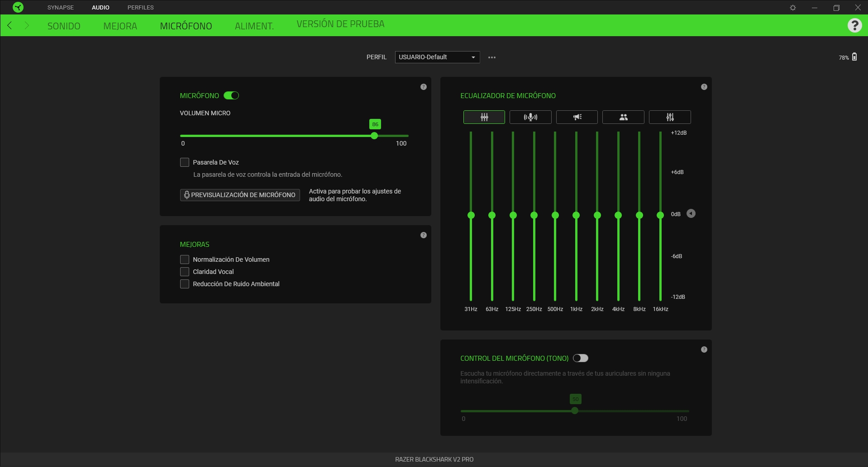Select the megaphone broadcast EQ preset
The height and width of the screenshot is (467, 868).
577,117
